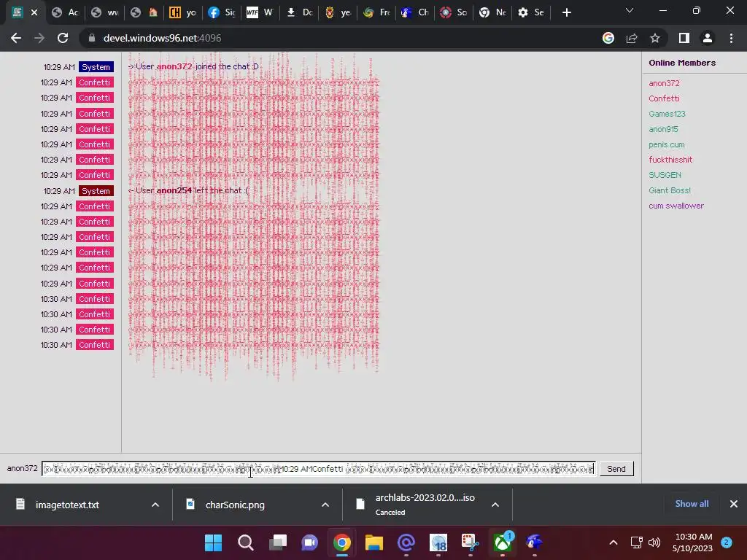Open the volume control in tray
Viewport: 747px width, 560px height.
pos(654,542)
